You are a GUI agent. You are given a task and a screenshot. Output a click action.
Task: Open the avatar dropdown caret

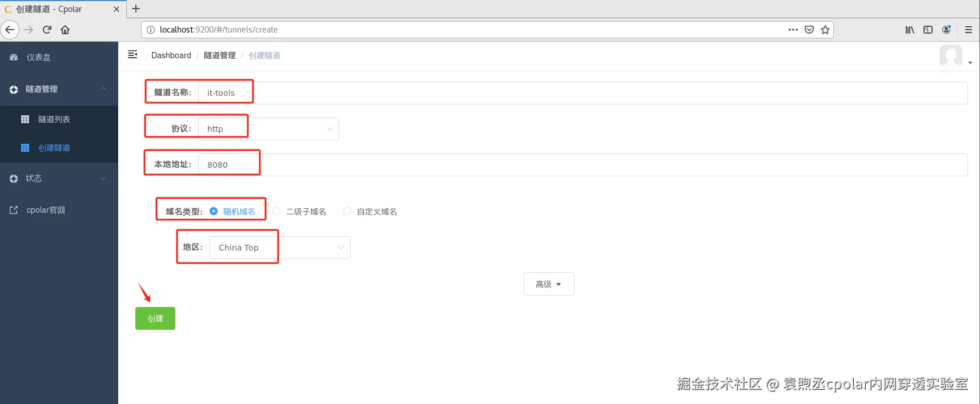pyautogui.click(x=970, y=63)
